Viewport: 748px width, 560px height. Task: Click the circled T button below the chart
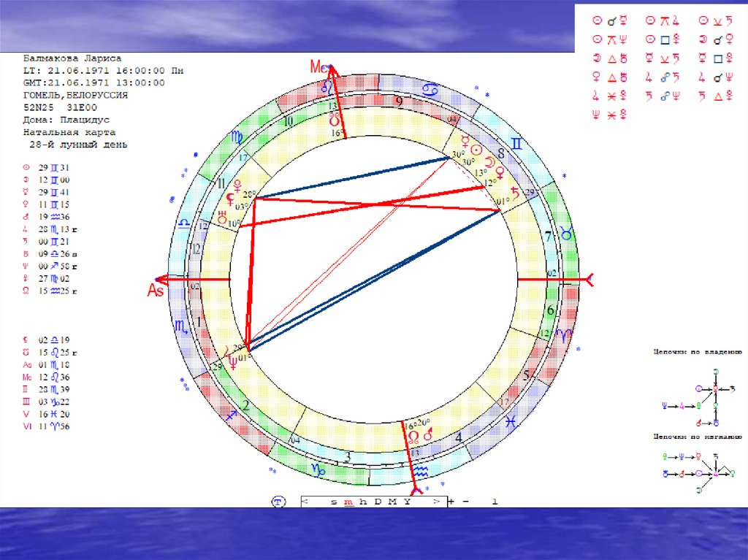coord(278,502)
